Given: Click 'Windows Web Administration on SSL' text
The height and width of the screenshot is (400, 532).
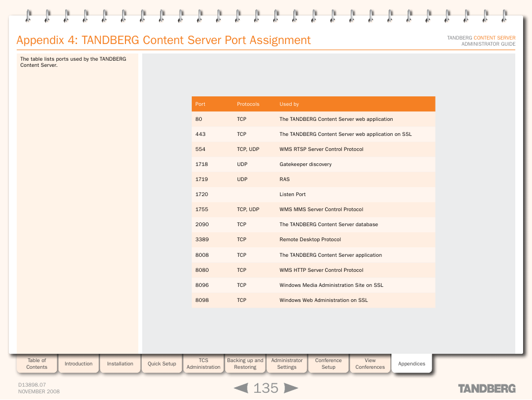Looking at the screenshot, I should tap(323, 300).
